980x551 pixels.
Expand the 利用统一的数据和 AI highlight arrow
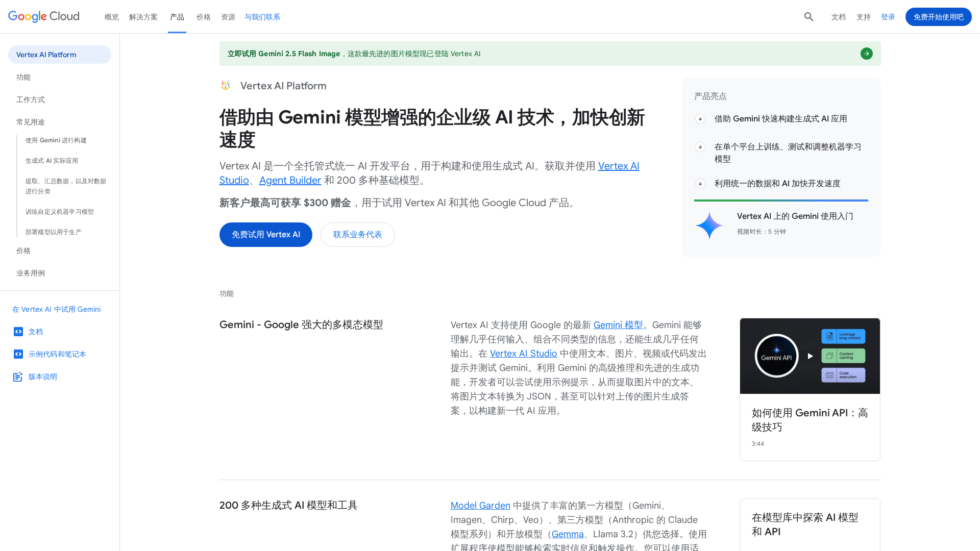(700, 184)
